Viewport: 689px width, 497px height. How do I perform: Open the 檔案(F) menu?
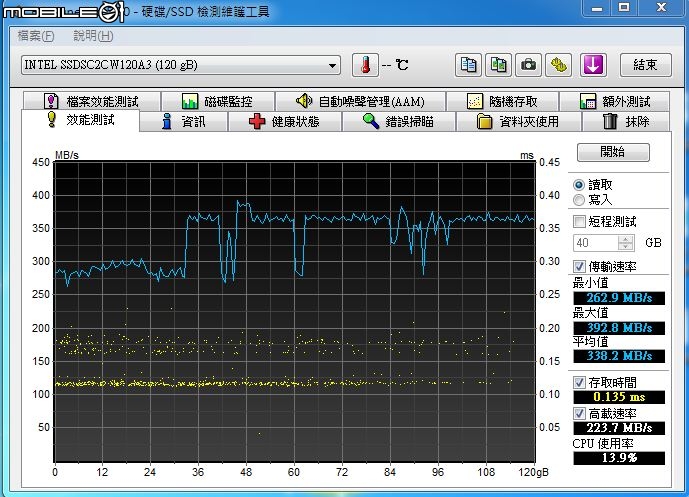coord(36,36)
